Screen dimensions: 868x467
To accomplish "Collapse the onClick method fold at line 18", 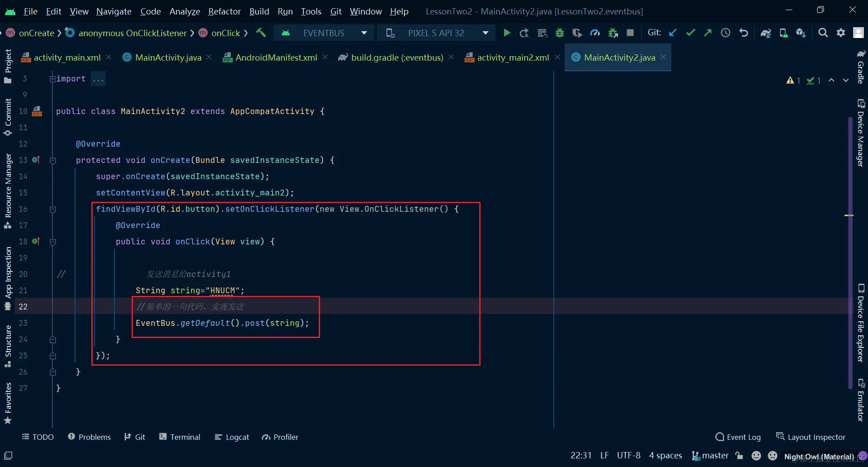I will [53, 242].
